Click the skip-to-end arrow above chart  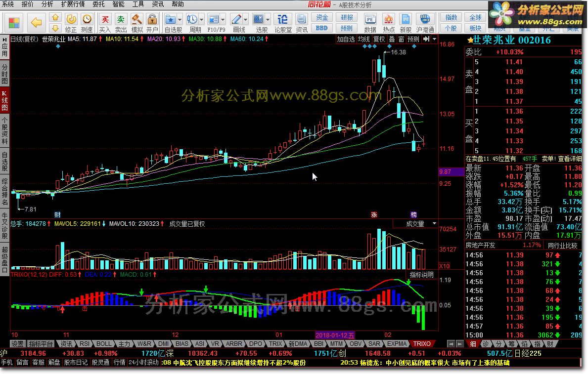tap(426, 39)
